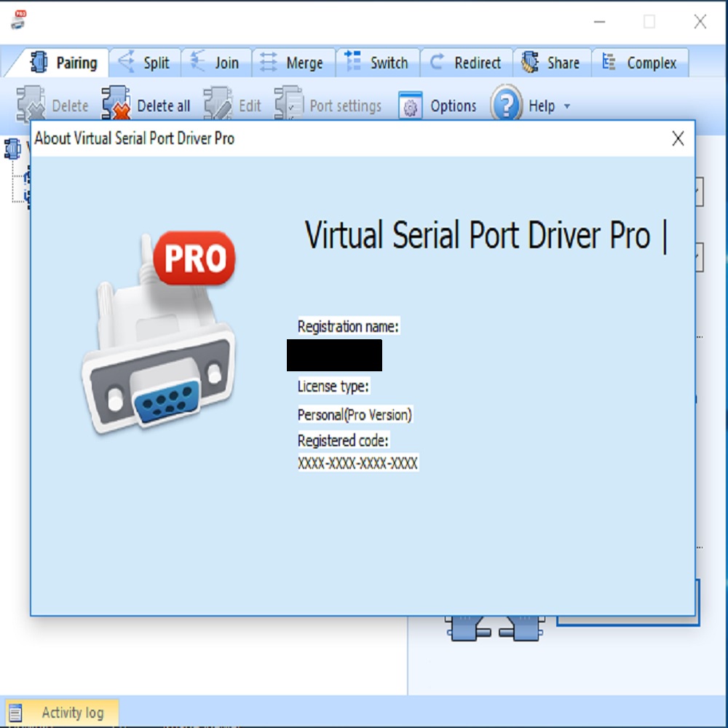Expand the Help dropdown arrow

[567, 106]
